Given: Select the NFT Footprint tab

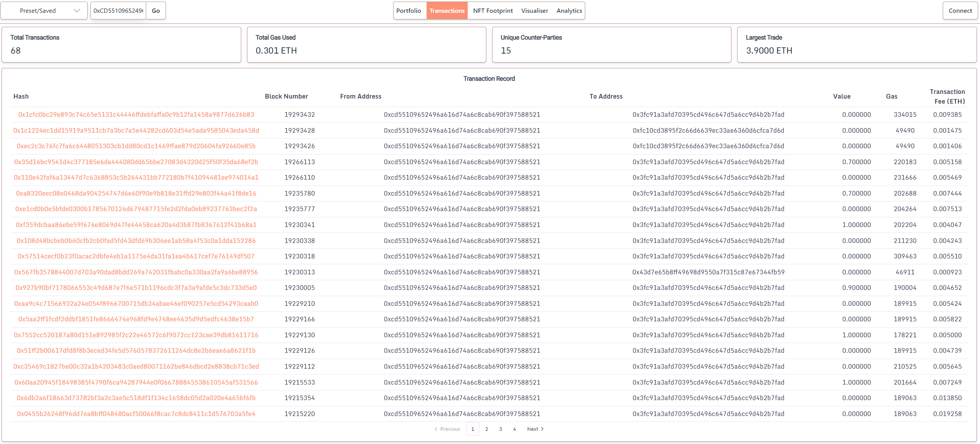Looking at the screenshot, I should pos(494,10).
